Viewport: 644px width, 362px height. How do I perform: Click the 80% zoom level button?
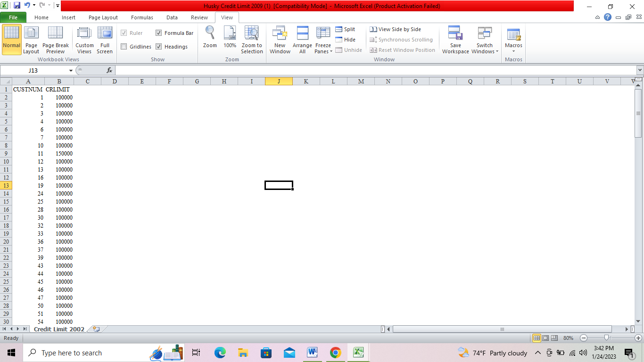(x=568, y=338)
